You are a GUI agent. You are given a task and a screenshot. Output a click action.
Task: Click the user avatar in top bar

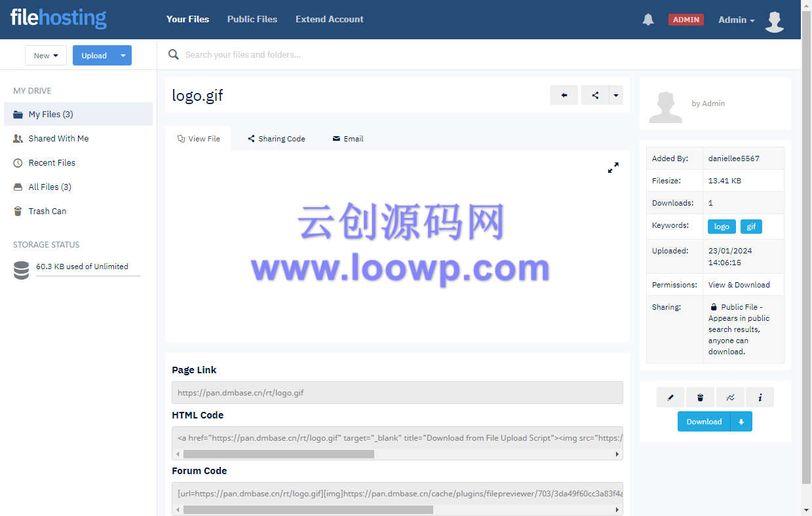coord(775,21)
